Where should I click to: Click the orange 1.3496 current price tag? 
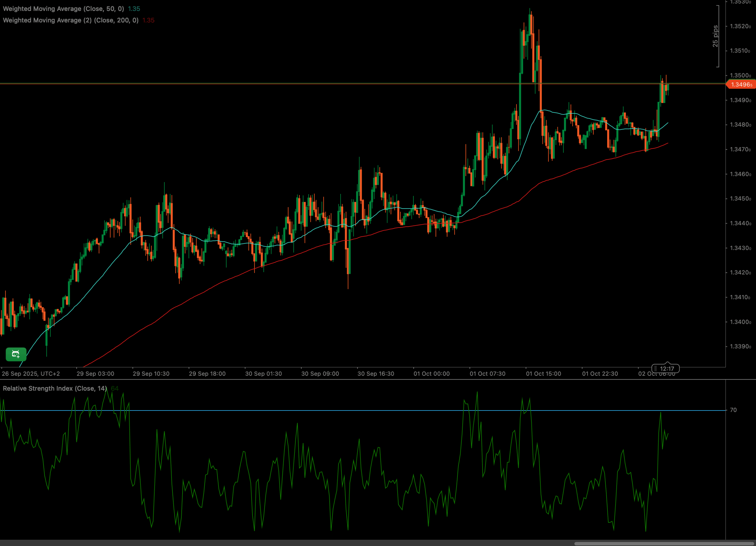741,85
